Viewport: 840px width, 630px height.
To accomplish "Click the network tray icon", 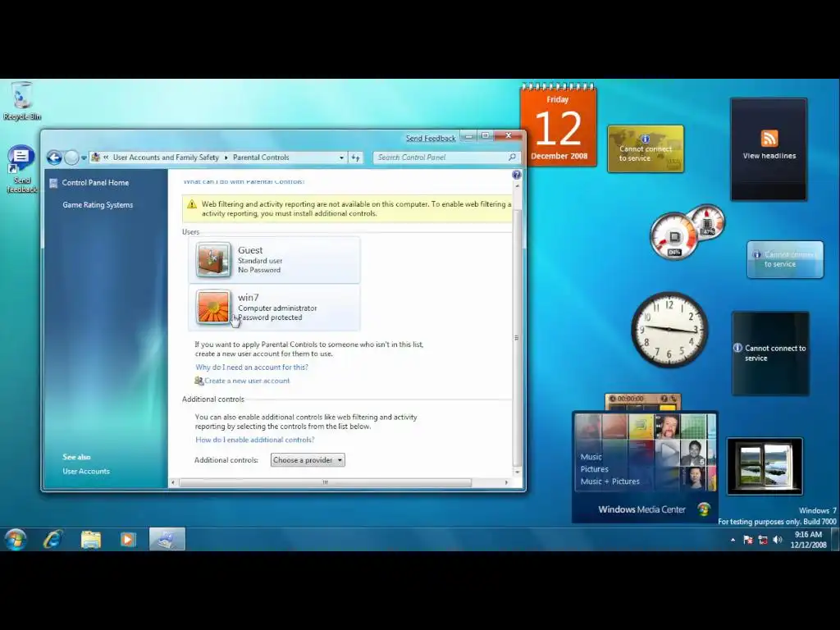I will point(763,540).
